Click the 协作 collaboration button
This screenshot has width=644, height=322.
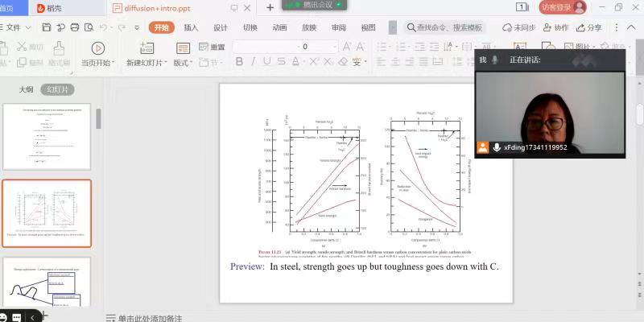[556, 27]
